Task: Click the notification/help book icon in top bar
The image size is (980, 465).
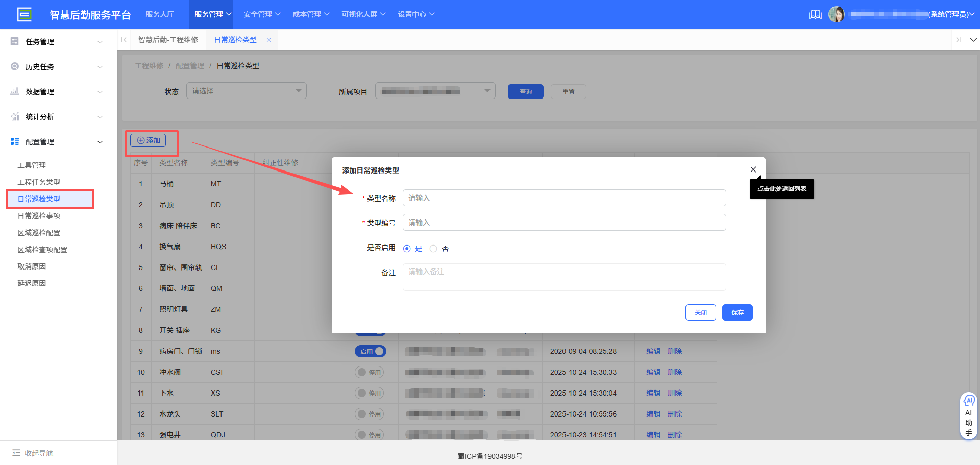Action: (x=815, y=14)
